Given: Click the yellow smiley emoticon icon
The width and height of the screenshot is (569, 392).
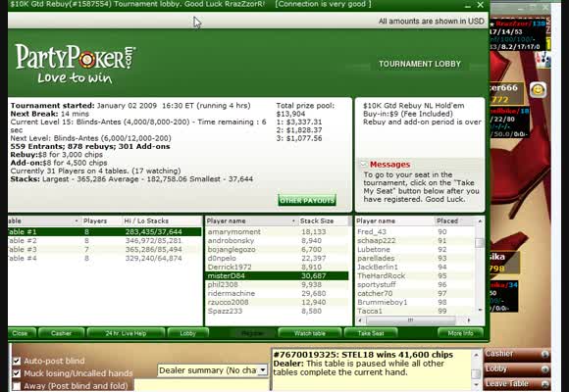Looking at the screenshot, I should click(x=538, y=89).
